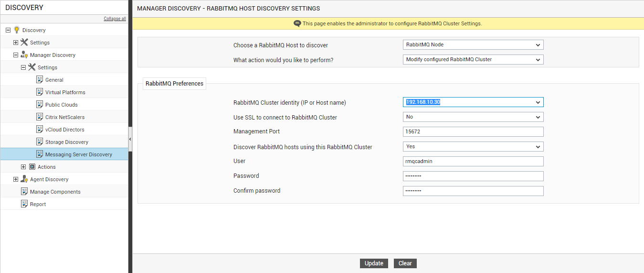Open Manage Components in the tree
Screen dimensions: 644x273
pyautogui.click(x=55, y=192)
